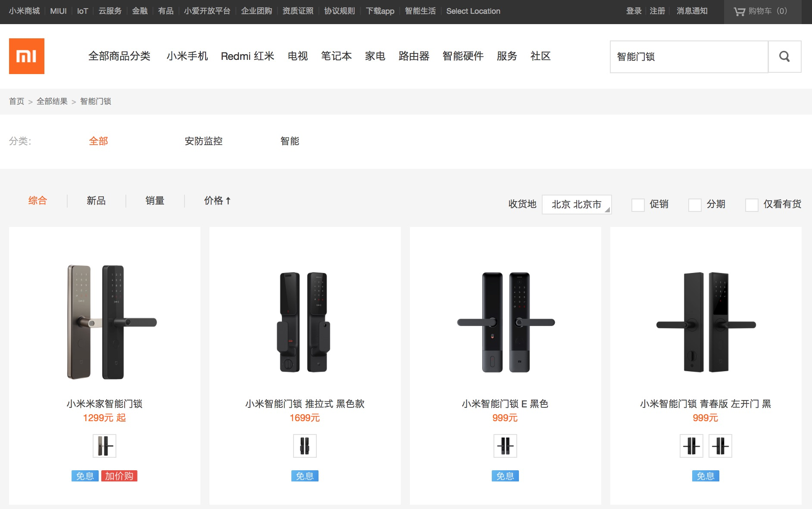Click the search field containing 智能门锁

(689, 56)
